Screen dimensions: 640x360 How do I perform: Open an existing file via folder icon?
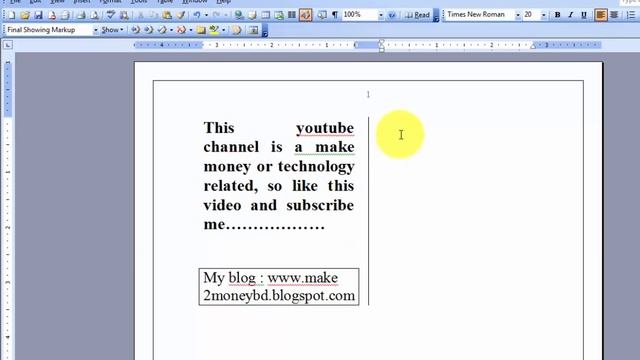pos(25,16)
